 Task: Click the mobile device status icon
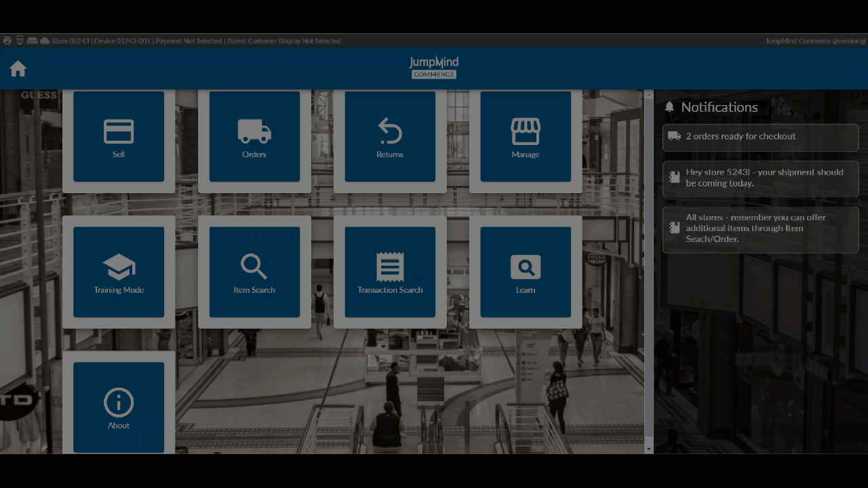pyautogui.click(x=20, y=41)
